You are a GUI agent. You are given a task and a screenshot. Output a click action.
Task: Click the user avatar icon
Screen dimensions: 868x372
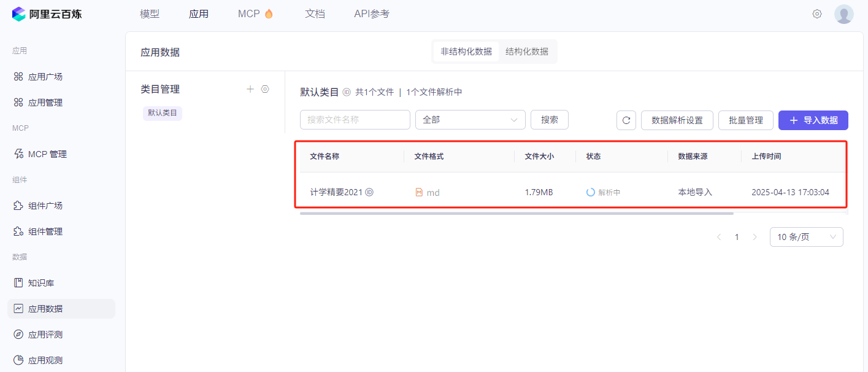[843, 14]
